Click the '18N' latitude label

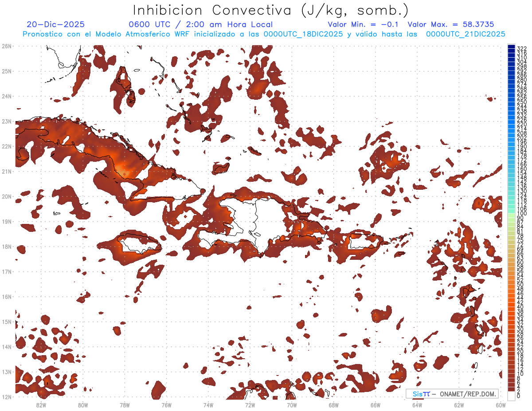(6, 247)
